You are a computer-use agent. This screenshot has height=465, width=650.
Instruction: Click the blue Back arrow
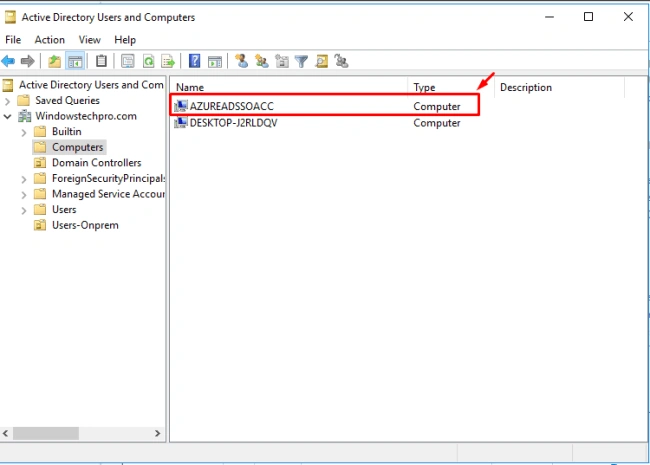point(8,61)
